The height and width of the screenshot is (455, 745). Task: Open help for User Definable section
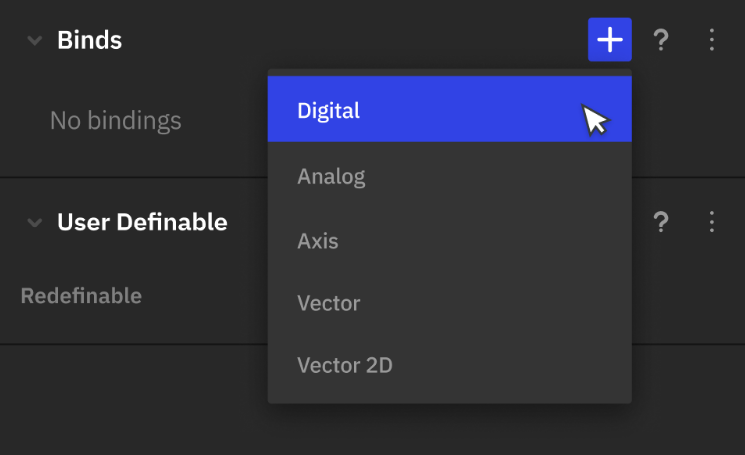point(661,222)
